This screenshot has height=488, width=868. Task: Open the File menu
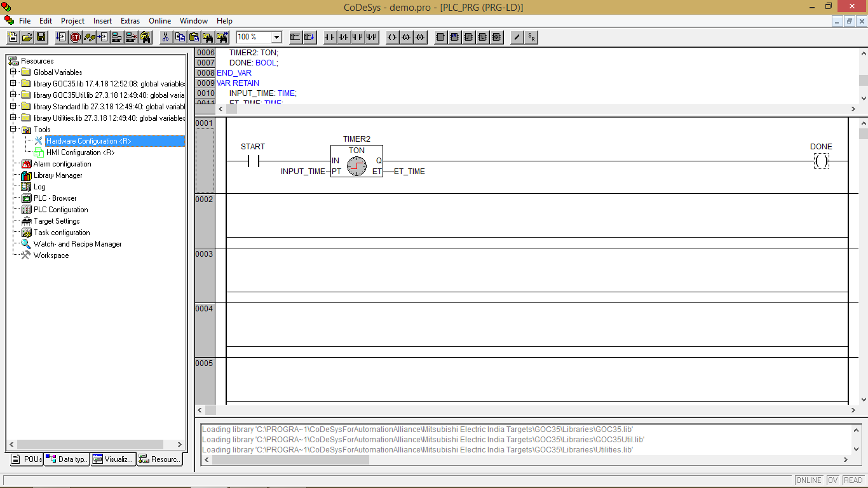coord(25,20)
